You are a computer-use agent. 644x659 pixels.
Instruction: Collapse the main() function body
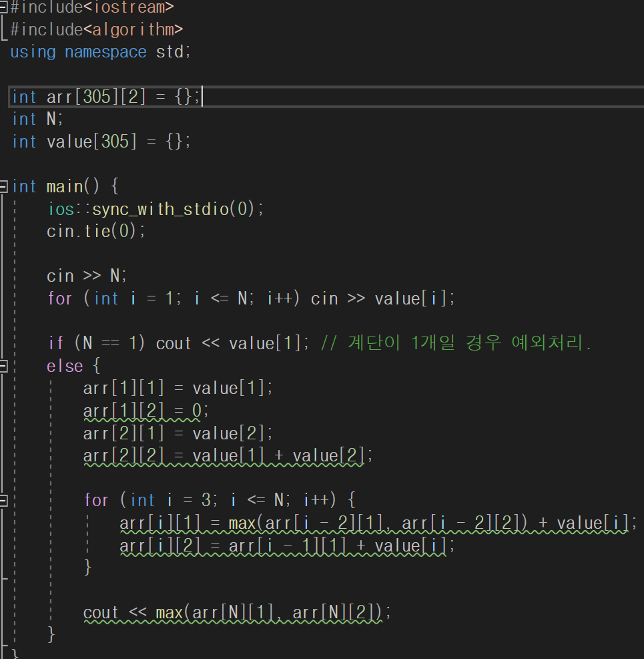(4, 186)
